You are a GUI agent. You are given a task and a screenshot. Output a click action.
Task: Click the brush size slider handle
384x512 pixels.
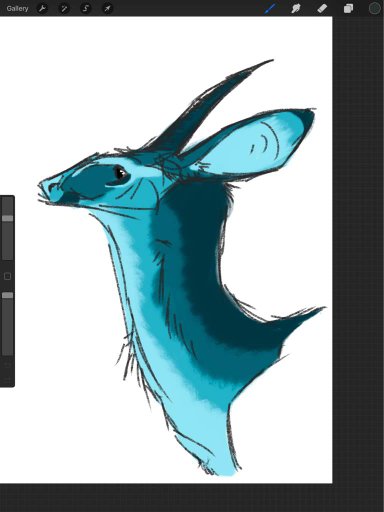click(8, 218)
